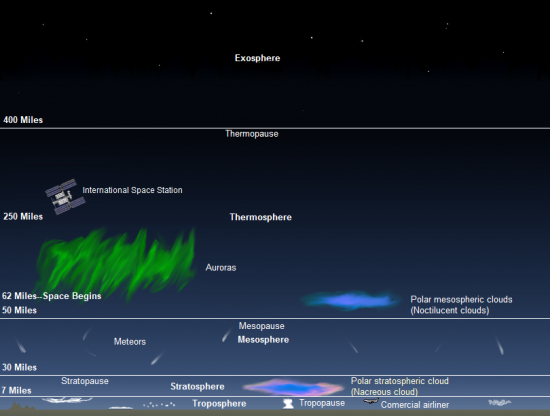
Task: Click the International Space Station illustration
Action: [65, 196]
